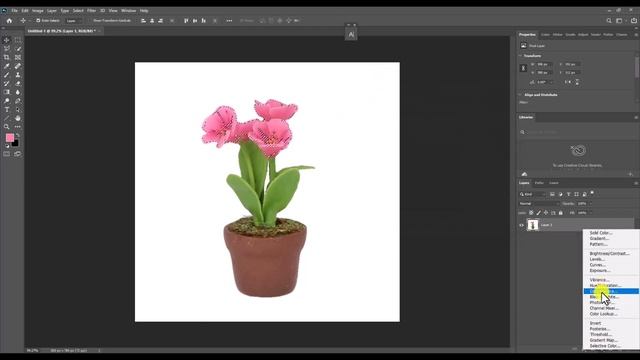Open the Edit Toolbar three-dots button

pos(18,127)
